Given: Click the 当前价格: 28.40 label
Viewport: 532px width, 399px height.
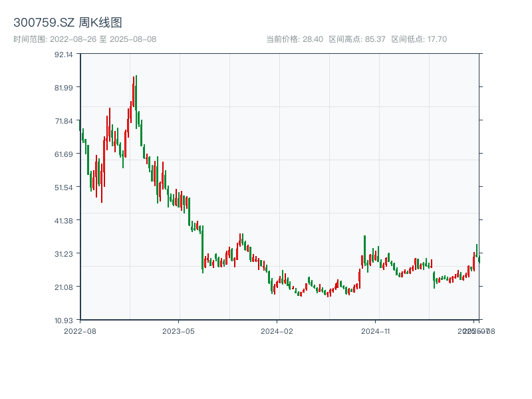Looking at the screenshot, I should click(295, 39).
